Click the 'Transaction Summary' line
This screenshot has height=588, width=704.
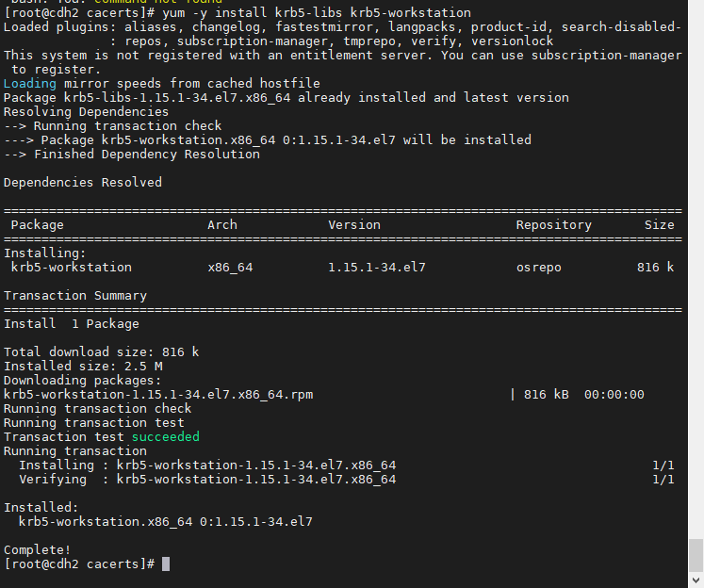click(75, 295)
